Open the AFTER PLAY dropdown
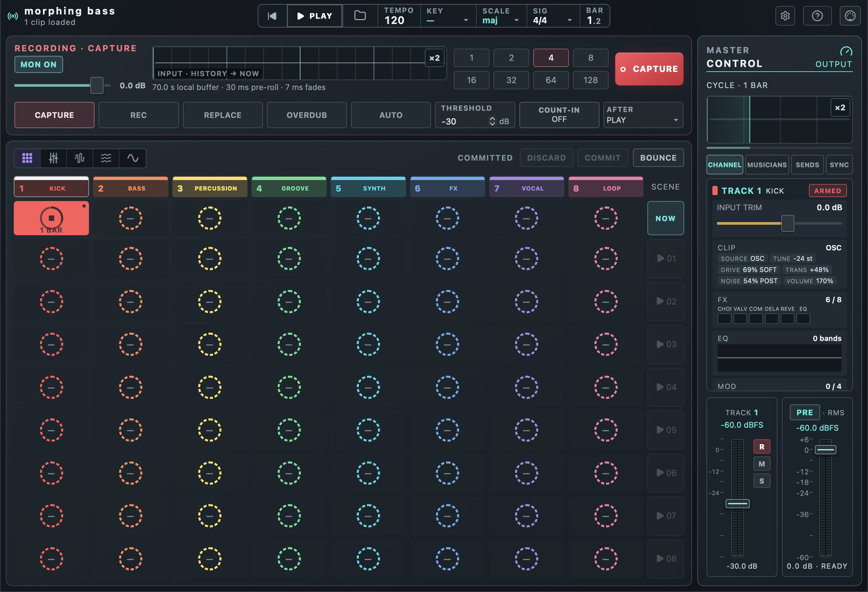 [x=643, y=115]
